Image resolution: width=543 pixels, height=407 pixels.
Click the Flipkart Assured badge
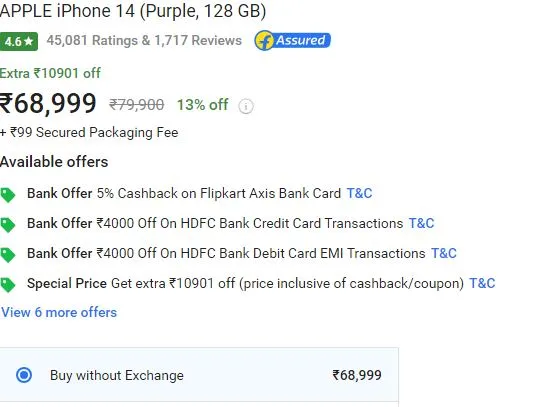click(x=293, y=41)
